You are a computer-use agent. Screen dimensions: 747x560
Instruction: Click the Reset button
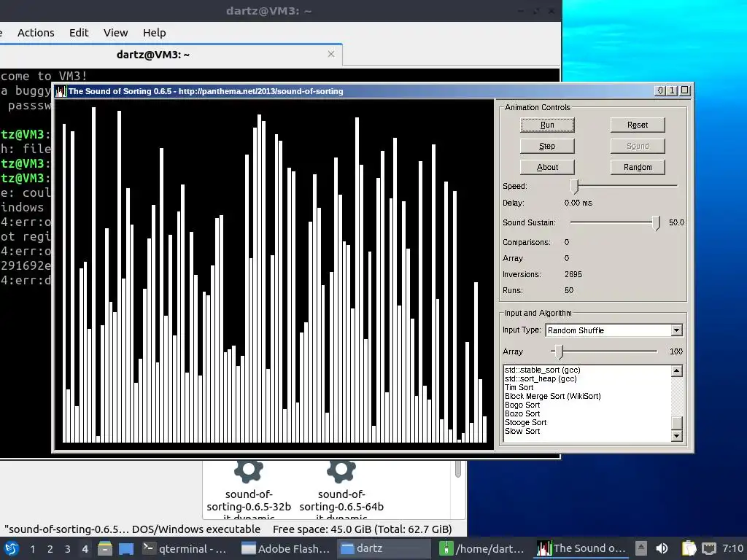638,125
